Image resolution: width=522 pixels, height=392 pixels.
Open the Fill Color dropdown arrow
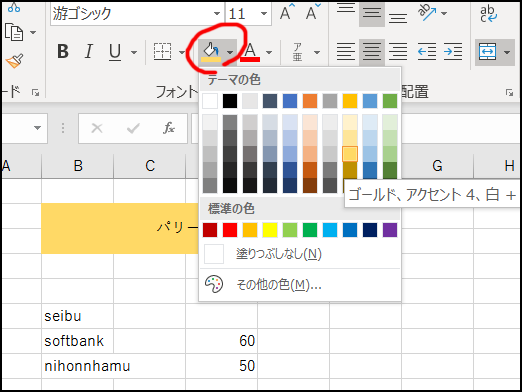pyautogui.click(x=230, y=52)
